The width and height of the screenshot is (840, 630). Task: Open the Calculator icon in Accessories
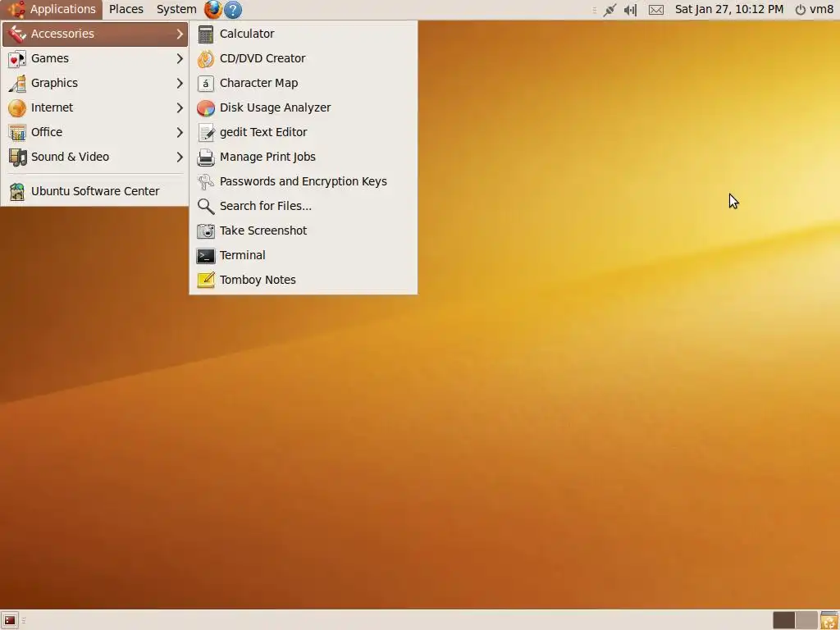click(206, 34)
